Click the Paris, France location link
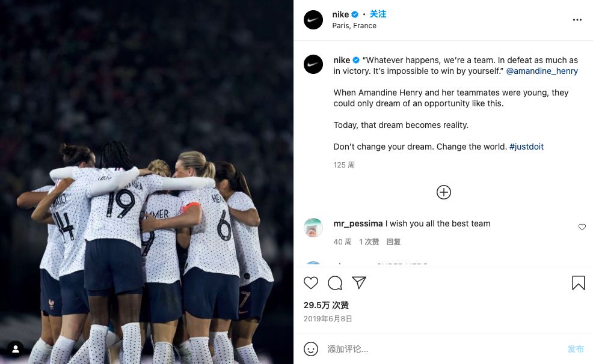The image size is (593, 364). tap(354, 26)
